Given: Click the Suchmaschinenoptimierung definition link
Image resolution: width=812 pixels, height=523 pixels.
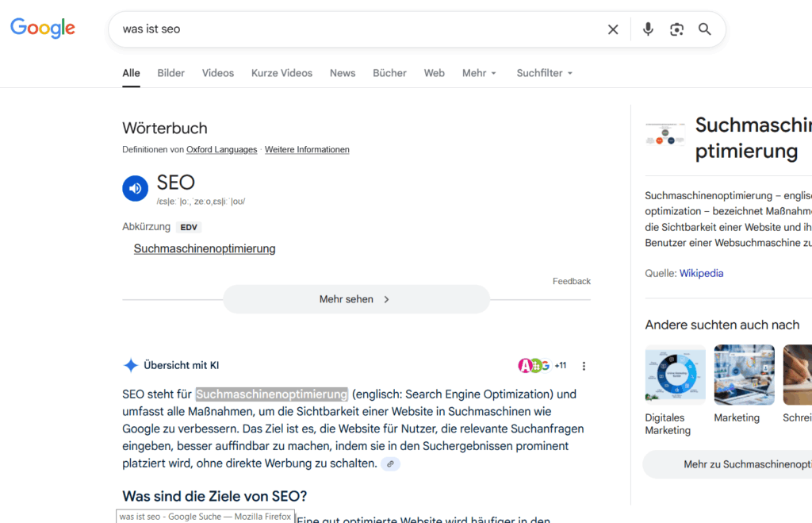Looking at the screenshot, I should [x=205, y=248].
